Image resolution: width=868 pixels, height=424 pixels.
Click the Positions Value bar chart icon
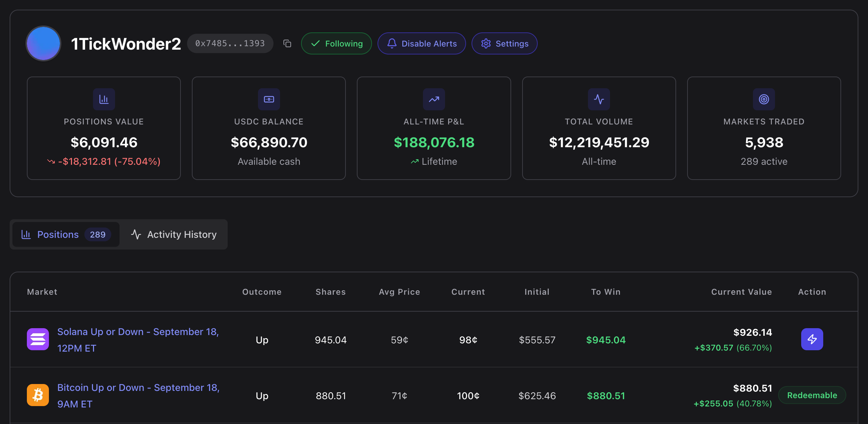point(104,99)
